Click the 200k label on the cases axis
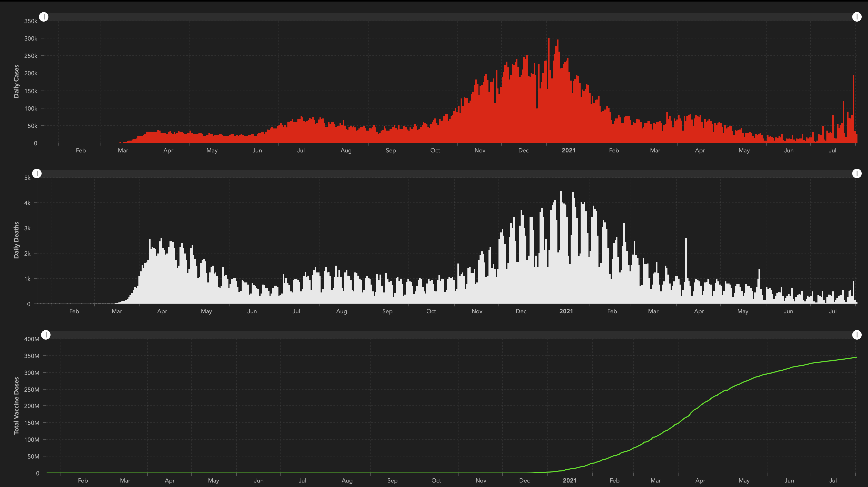 point(31,73)
